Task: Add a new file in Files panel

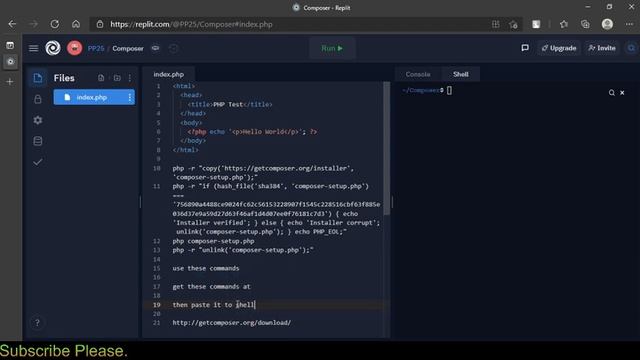Action: (101, 78)
